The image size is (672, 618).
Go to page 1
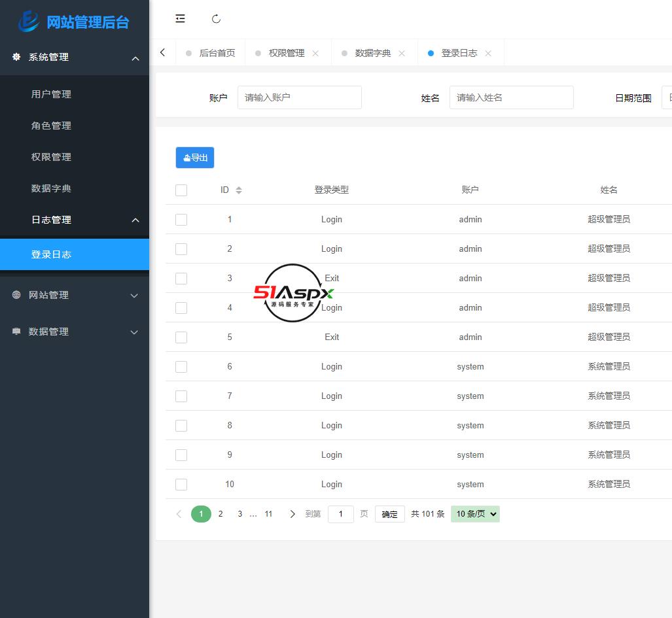pyautogui.click(x=201, y=513)
